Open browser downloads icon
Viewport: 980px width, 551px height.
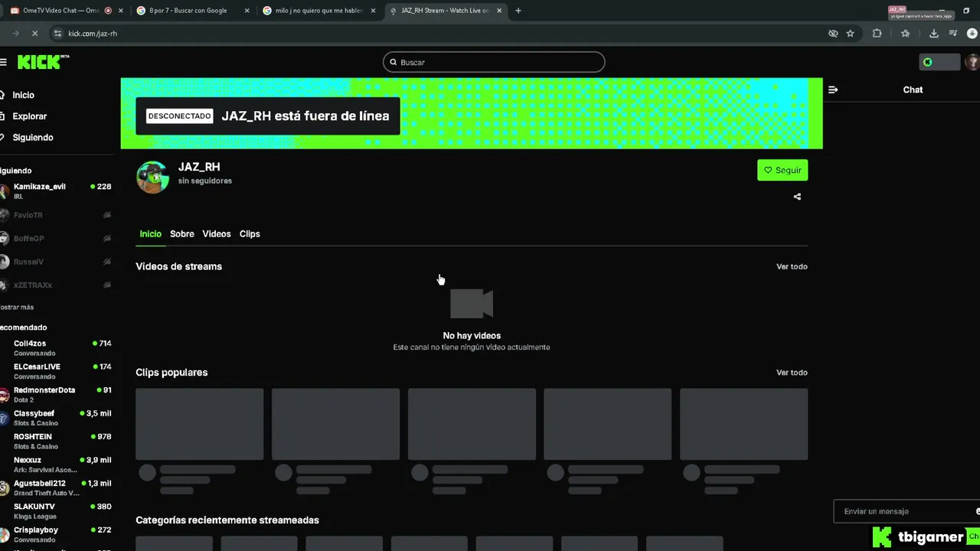click(x=934, y=34)
